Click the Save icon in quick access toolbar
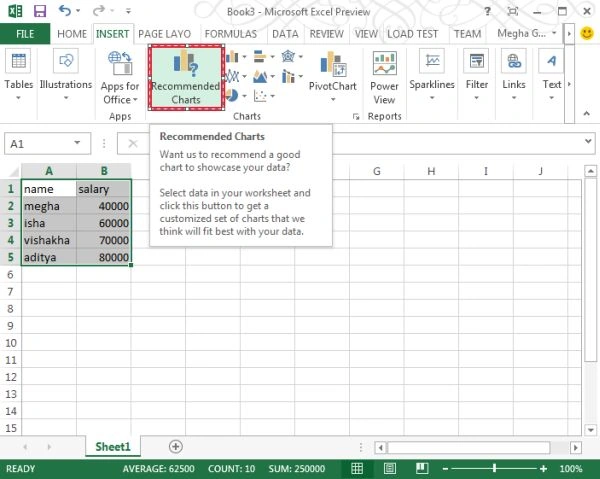 (x=40, y=11)
